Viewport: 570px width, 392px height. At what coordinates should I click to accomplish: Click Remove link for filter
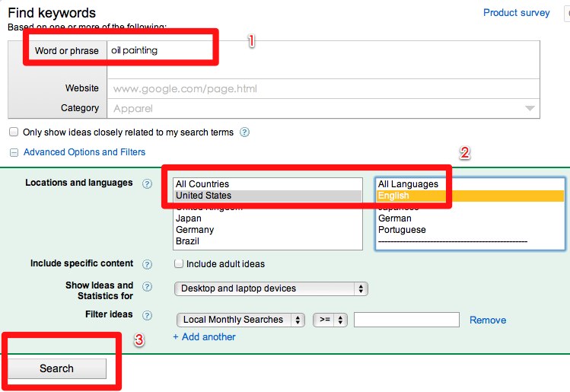tap(488, 320)
